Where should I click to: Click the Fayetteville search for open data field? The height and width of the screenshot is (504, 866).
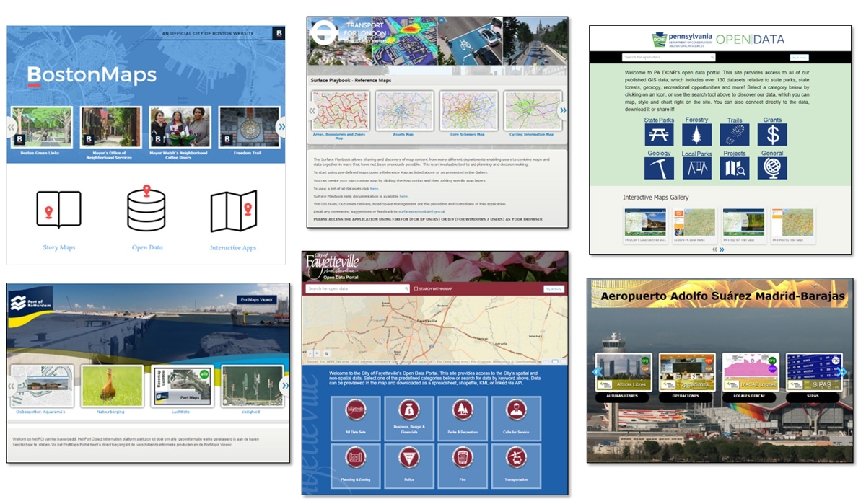click(358, 288)
